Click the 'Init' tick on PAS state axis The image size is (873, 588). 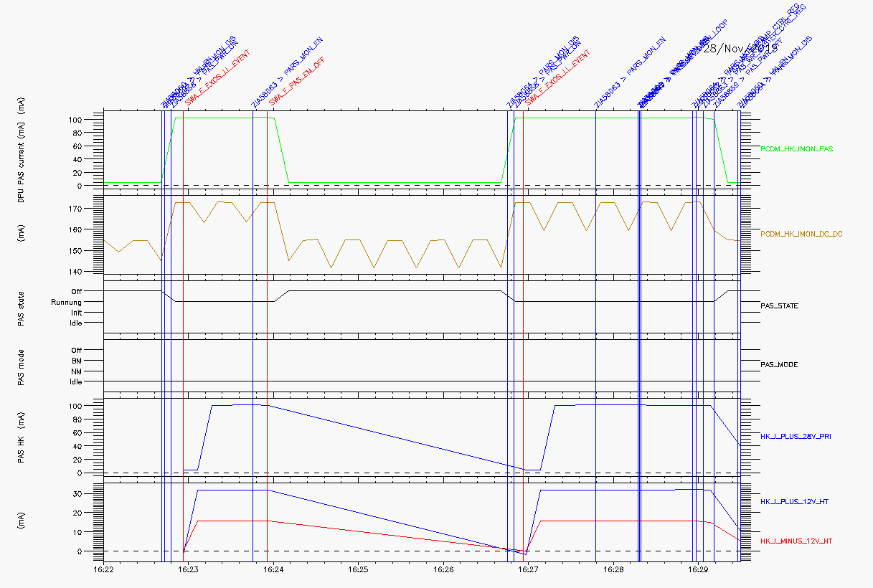(76, 313)
